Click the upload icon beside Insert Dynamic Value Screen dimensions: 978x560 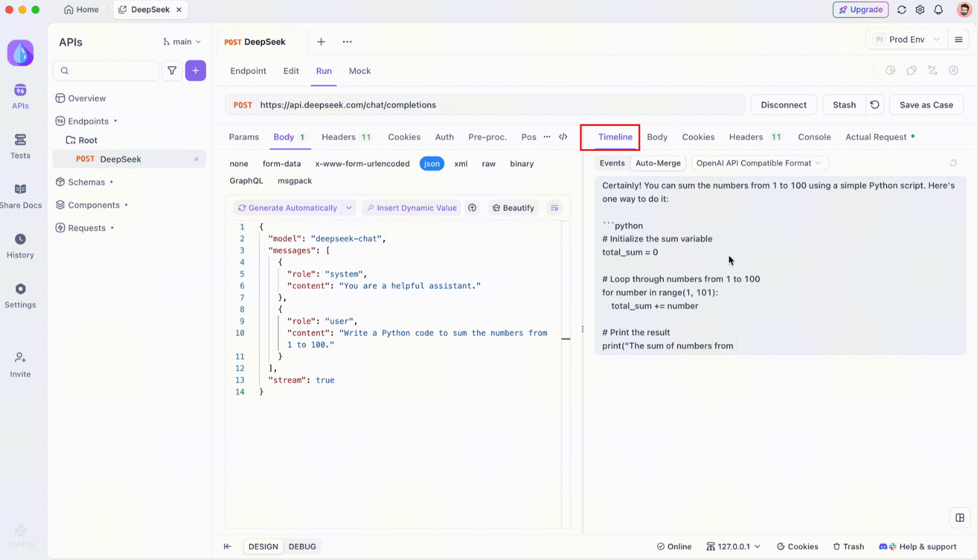(472, 208)
